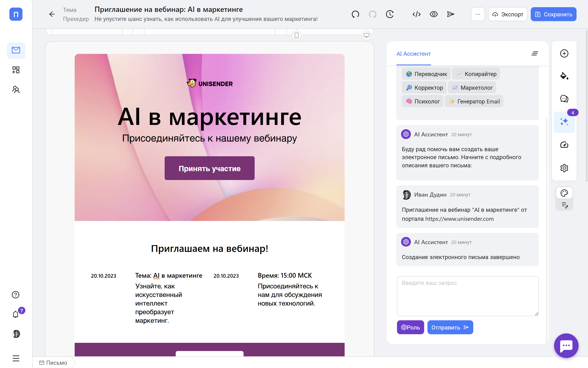Select the Тема: AI в маркетинге text
The height and width of the screenshot is (368, 588).
(x=169, y=275)
